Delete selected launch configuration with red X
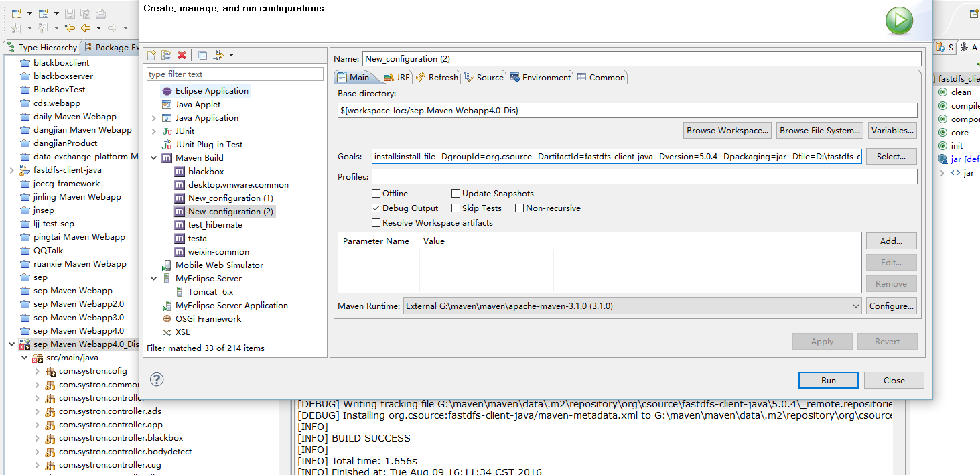The image size is (980, 475). pyautogui.click(x=182, y=55)
